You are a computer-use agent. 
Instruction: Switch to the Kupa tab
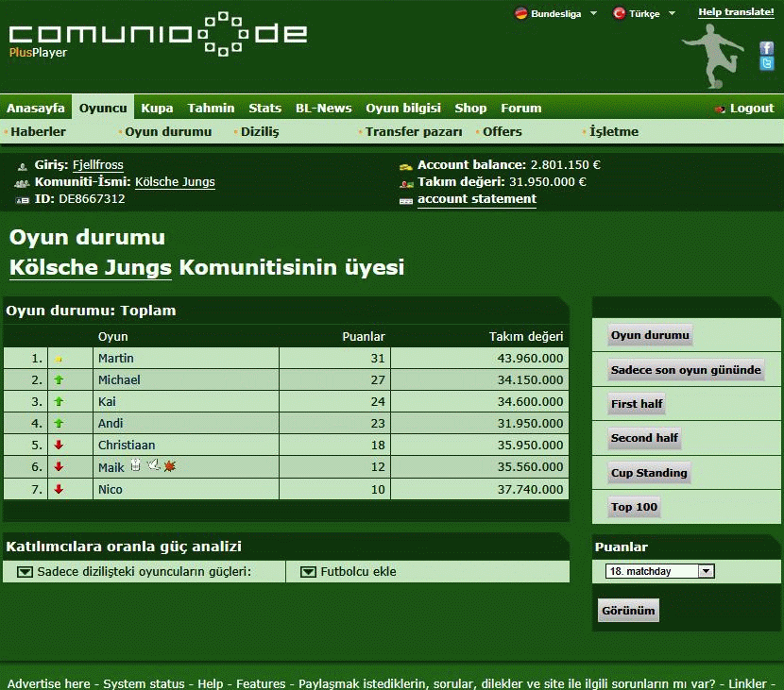coord(157,108)
